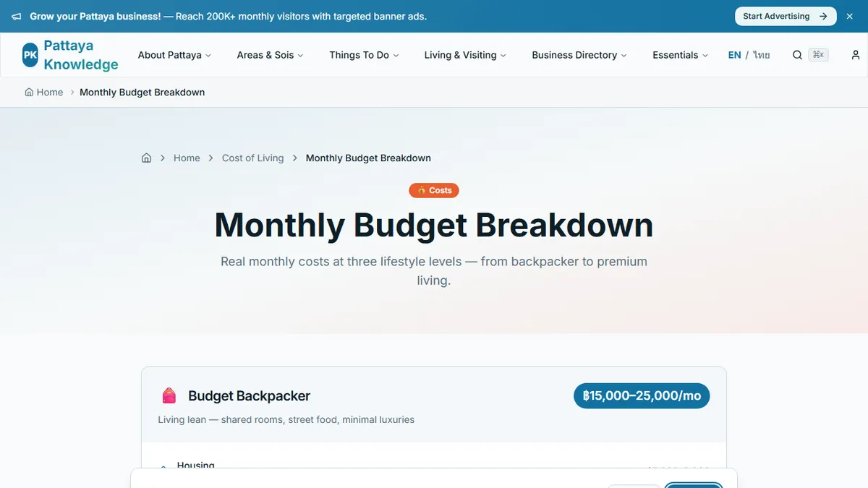This screenshot has height=488, width=868.
Task: Expand the Essentials menu
Action: pyautogui.click(x=680, y=55)
